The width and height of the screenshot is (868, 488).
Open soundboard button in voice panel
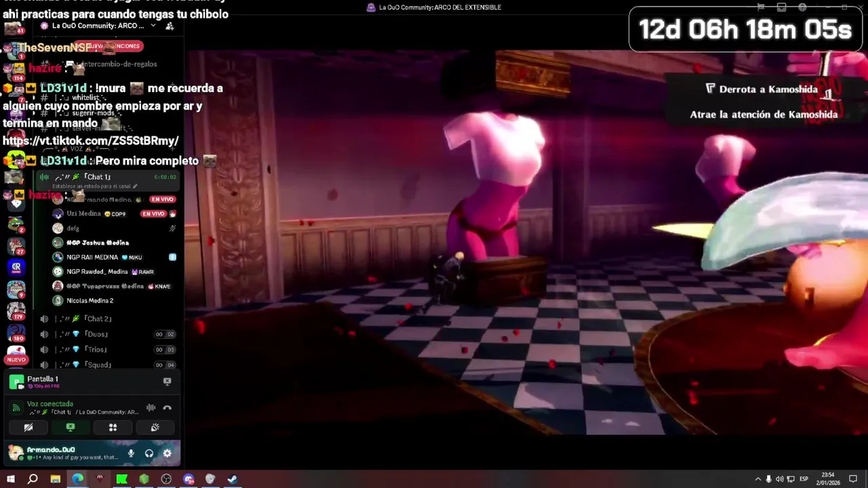pyautogui.click(x=155, y=428)
